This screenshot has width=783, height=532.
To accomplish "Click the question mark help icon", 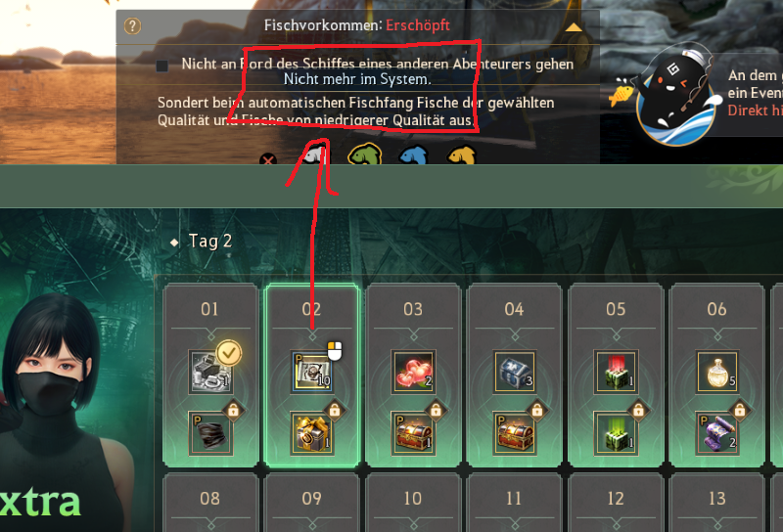I will (x=132, y=26).
